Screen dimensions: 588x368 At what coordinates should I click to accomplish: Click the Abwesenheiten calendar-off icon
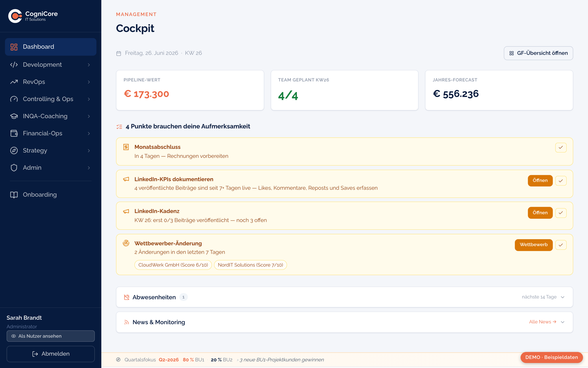pos(126,297)
